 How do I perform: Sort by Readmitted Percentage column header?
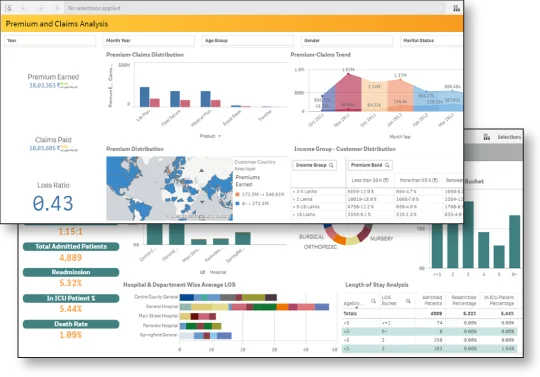[x=464, y=300]
